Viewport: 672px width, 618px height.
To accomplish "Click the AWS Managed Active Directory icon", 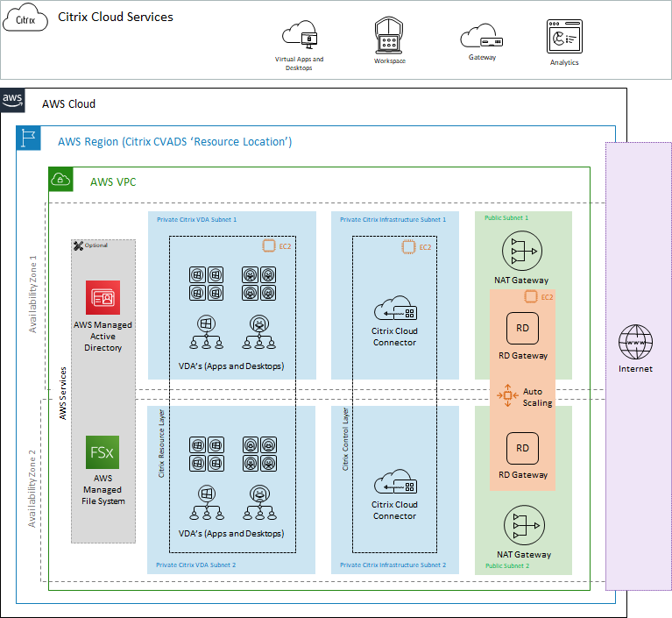I will pos(103,297).
